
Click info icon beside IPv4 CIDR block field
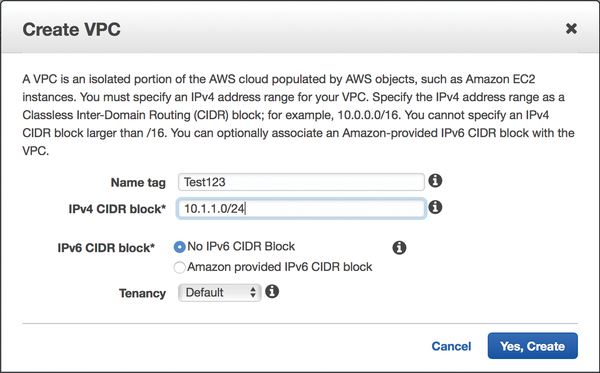(x=435, y=207)
